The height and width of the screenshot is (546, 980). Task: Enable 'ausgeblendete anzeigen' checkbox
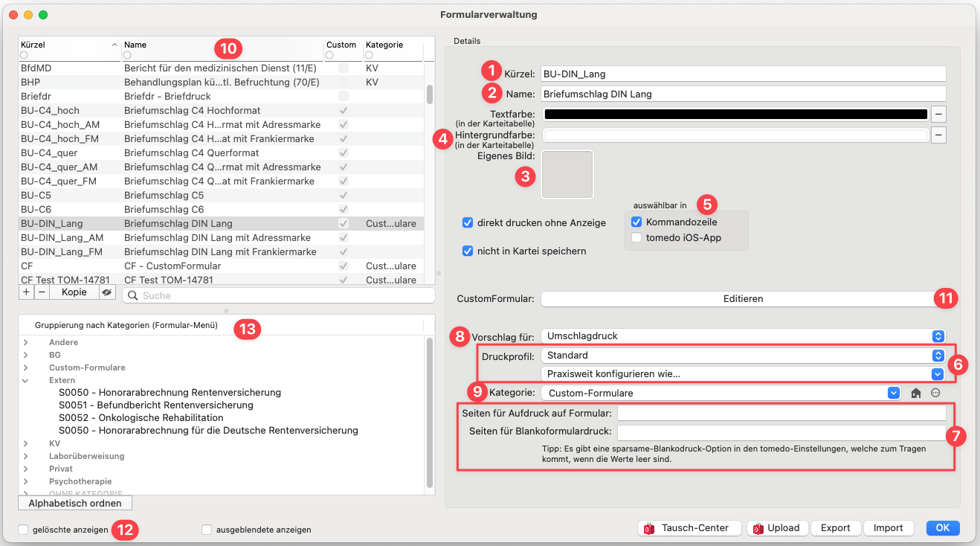pos(207,530)
